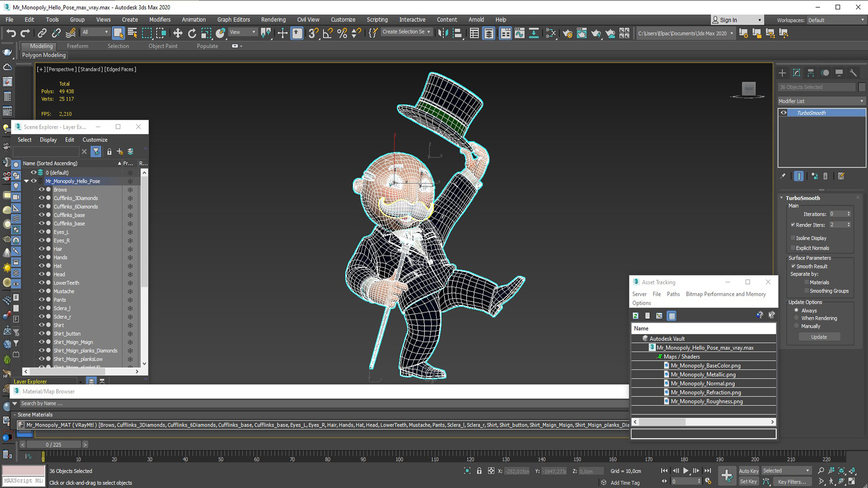Toggle 3D Snaps icon

tap(313, 33)
